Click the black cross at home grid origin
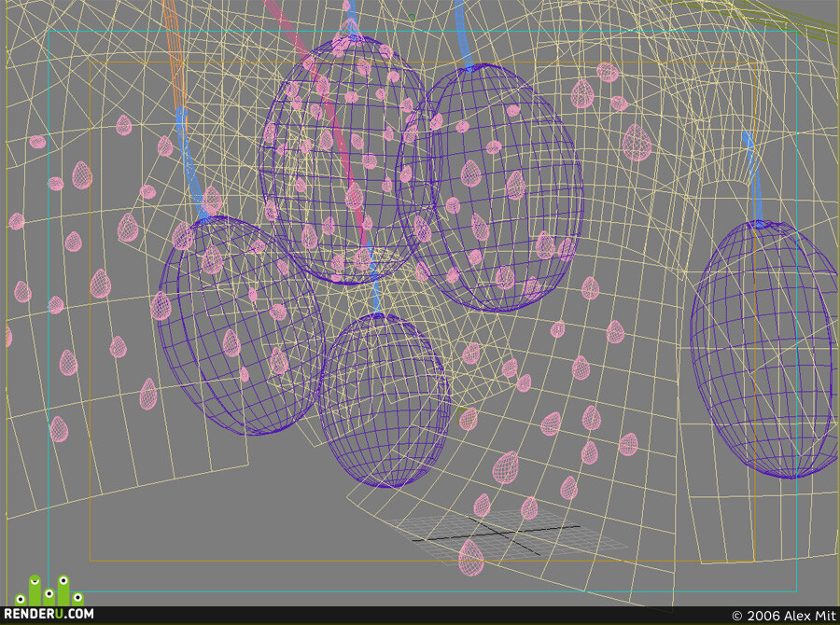The height and width of the screenshot is (625, 840). pyautogui.click(x=496, y=534)
